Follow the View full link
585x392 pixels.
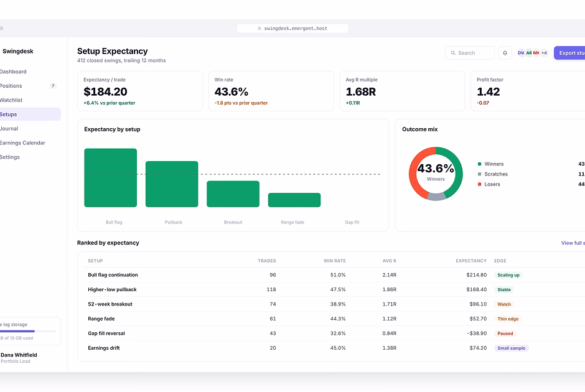[573, 243]
